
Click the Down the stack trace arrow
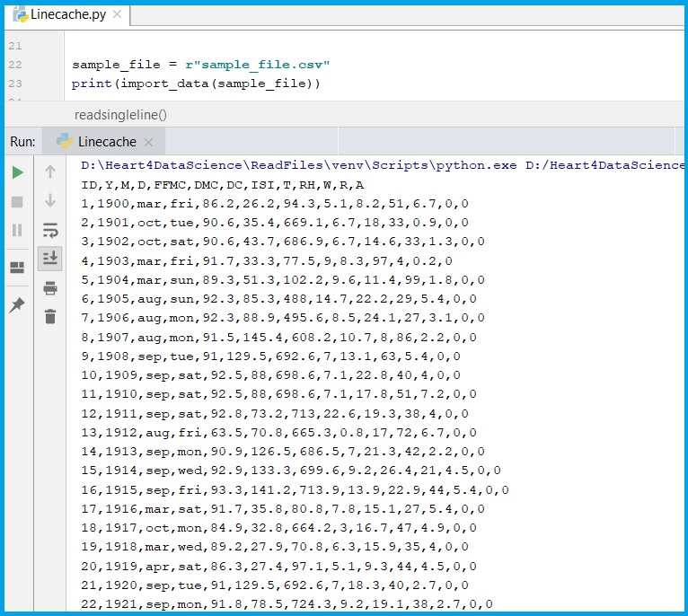click(x=50, y=200)
